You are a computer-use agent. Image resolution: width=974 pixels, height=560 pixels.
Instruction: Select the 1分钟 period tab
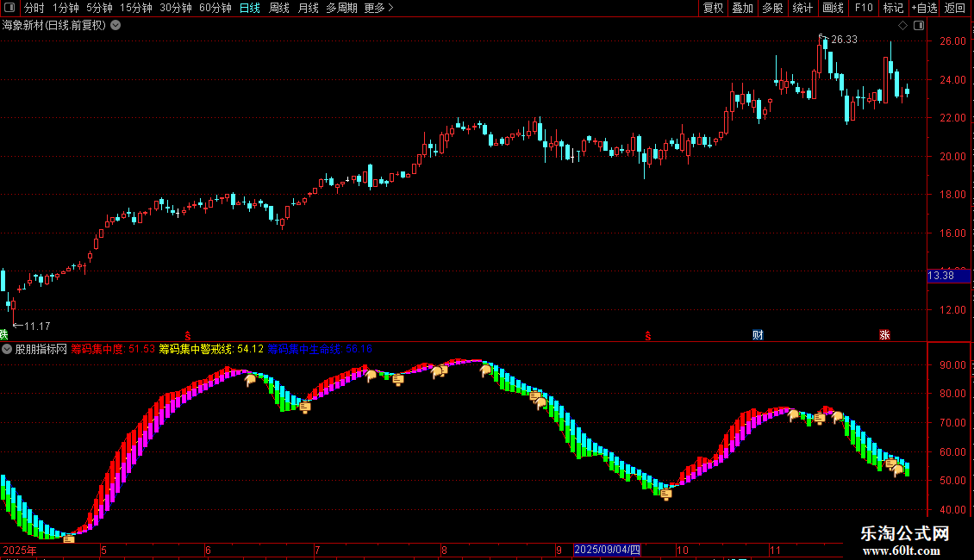66,8
